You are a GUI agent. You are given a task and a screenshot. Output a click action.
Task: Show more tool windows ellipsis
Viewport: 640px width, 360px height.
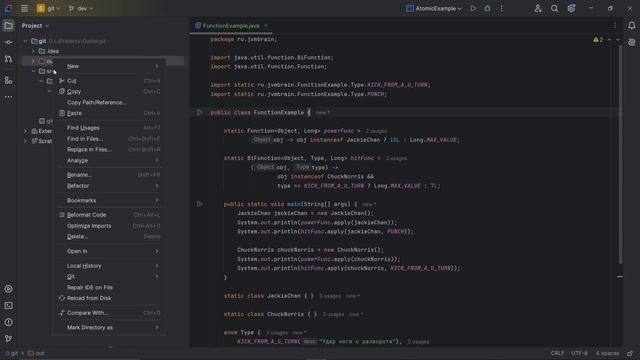tap(8, 97)
